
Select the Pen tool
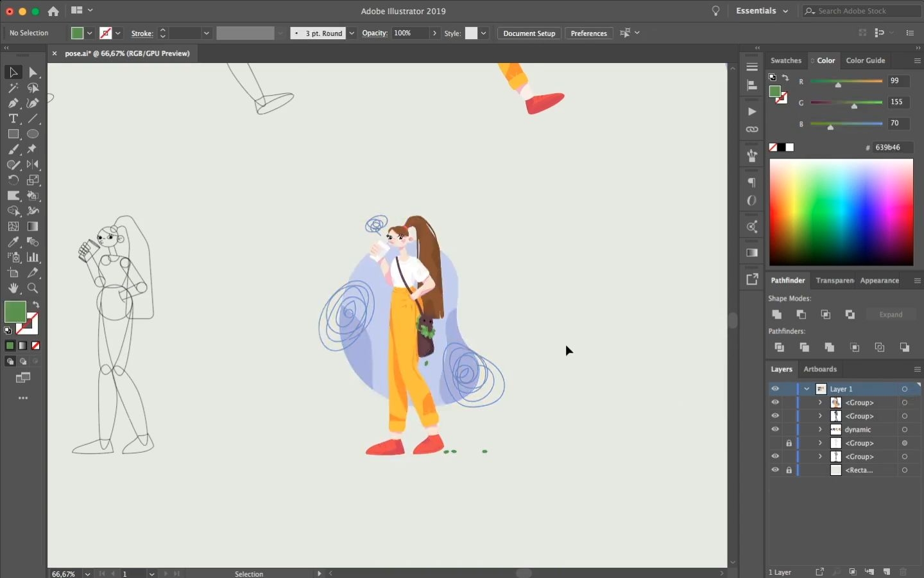(13, 103)
